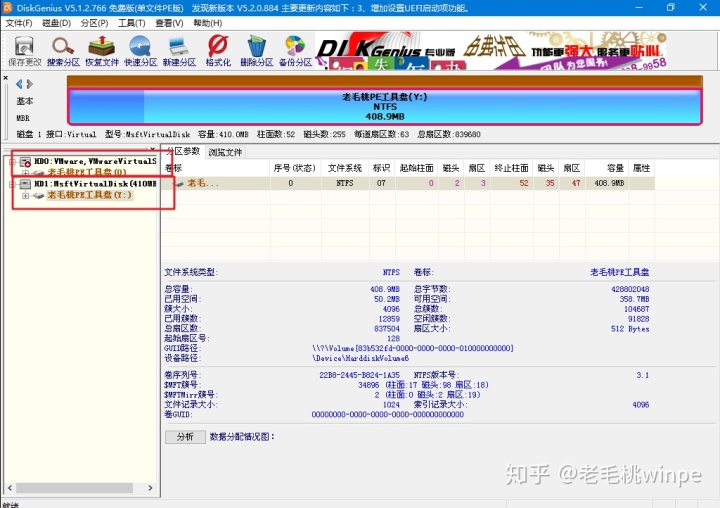Click the volume icon in partition row
The image size is (720, 508).
click(x=179, y=184)
